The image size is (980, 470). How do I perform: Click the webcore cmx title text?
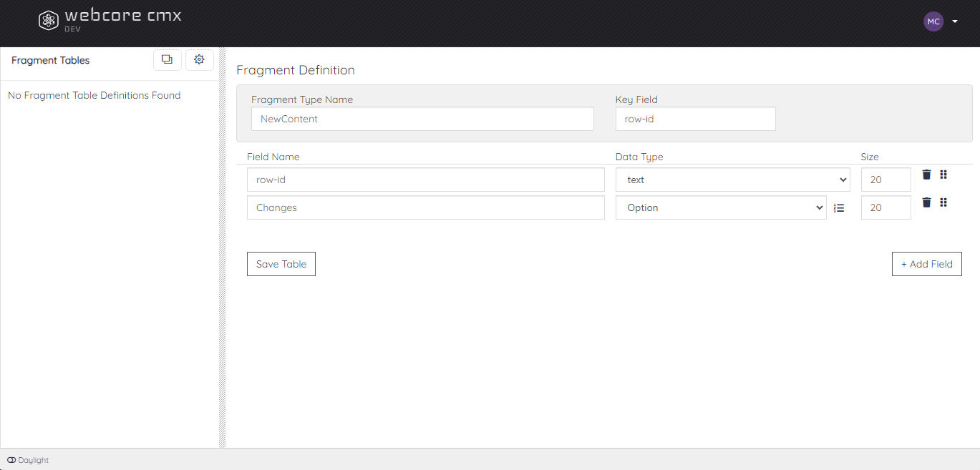(x=123, y=15)
